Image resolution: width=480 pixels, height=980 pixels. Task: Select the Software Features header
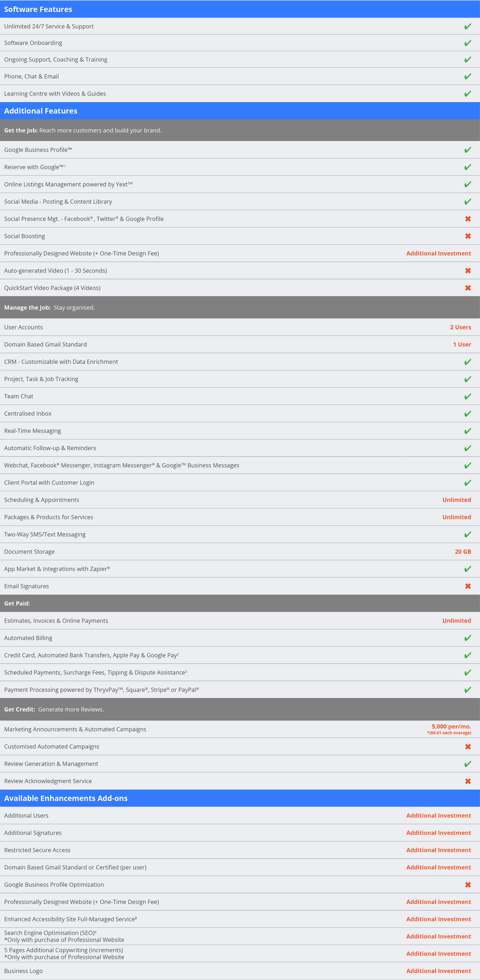click(x=38, y=9)
